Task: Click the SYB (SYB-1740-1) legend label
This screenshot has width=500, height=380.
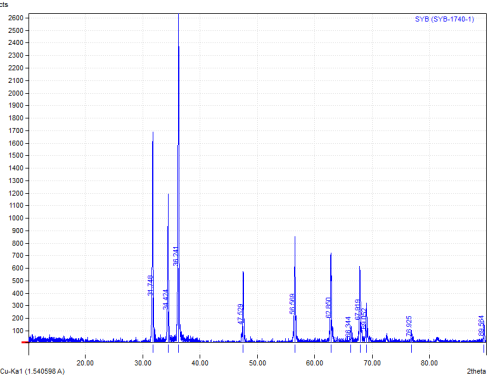Action: pyautogui.click(x=444, y=19)
